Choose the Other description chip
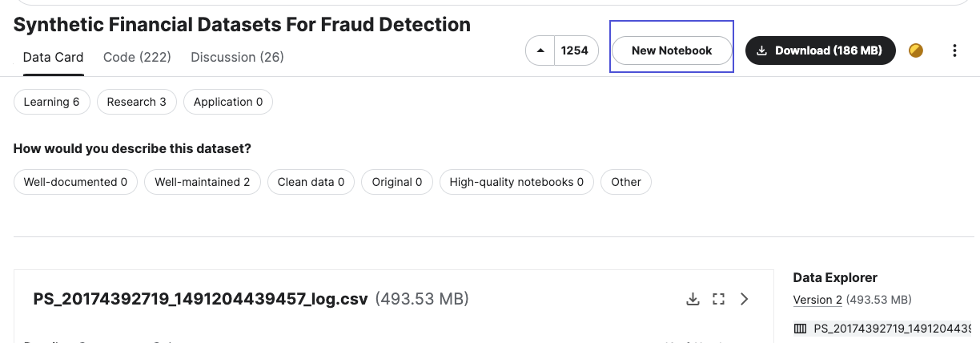The image size is (980, 343). pos(625,182)
